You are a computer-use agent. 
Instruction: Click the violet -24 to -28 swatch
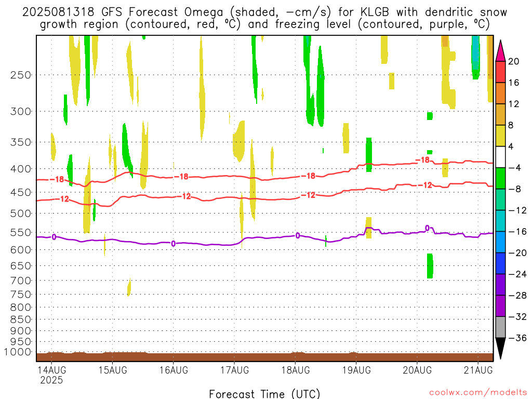pyautogui.click(x=500, y=285)
